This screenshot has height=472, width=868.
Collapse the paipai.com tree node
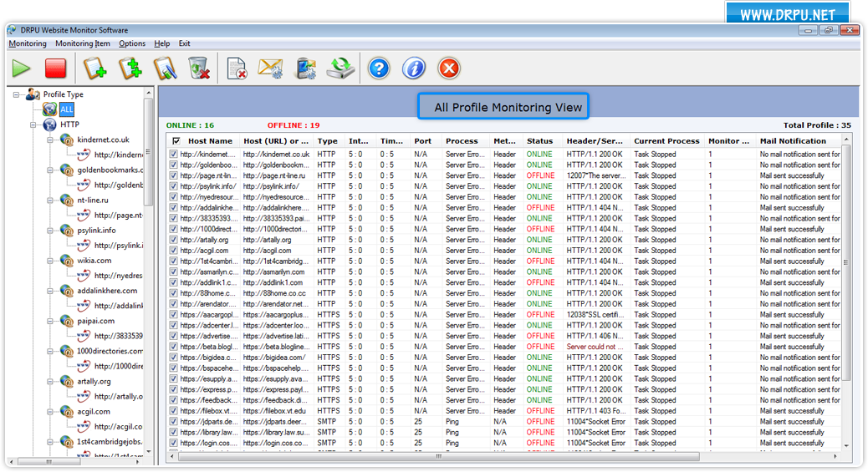click(50, 321)
